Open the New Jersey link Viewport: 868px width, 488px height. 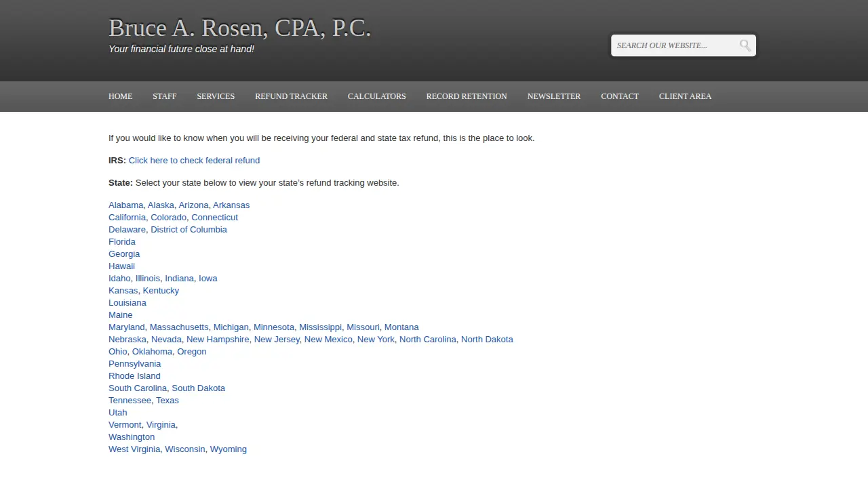click(277, 340)
